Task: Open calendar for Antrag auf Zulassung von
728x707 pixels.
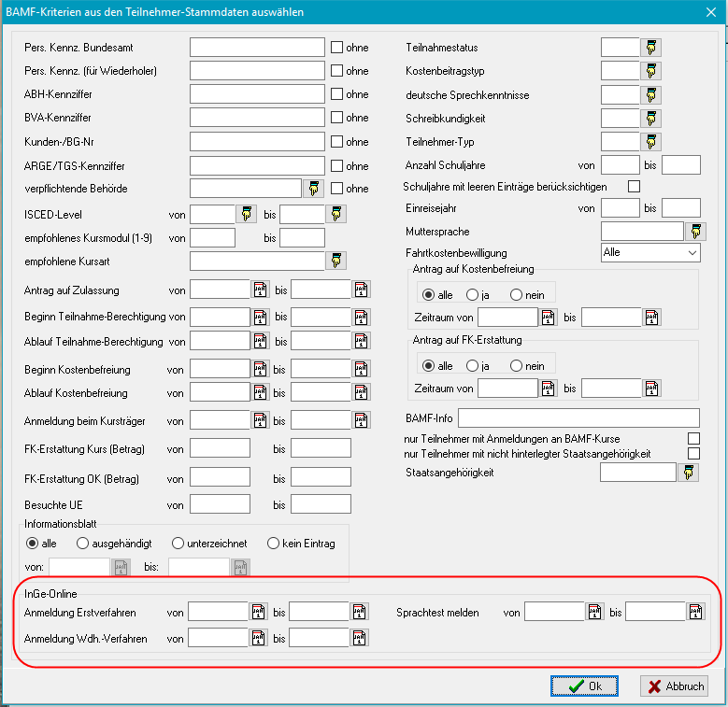Action: [261, 290]
